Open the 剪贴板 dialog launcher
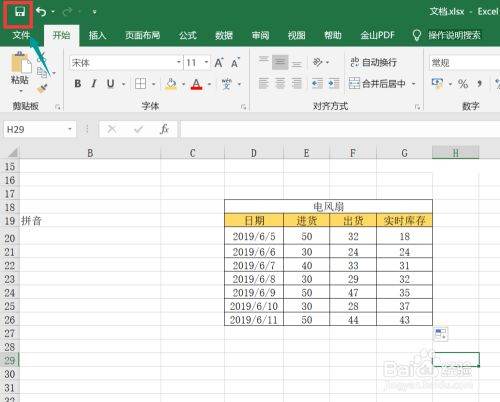The width and height of the screenshot is (500, 402). click(x=58, y=107)
